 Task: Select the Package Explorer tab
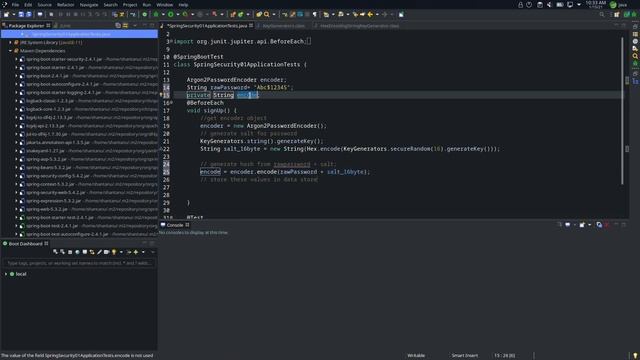pos(26,25)
